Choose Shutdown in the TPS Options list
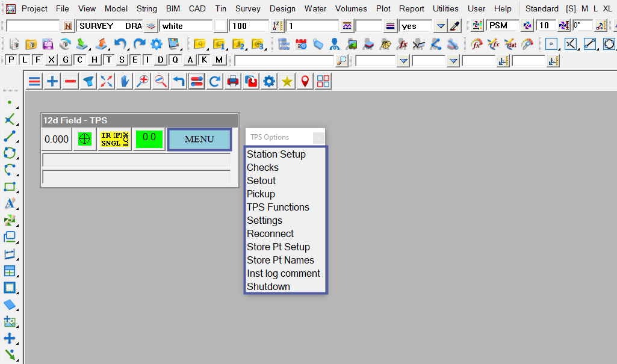The height and width of the screenshot is (364, 617). coord(268,286)
